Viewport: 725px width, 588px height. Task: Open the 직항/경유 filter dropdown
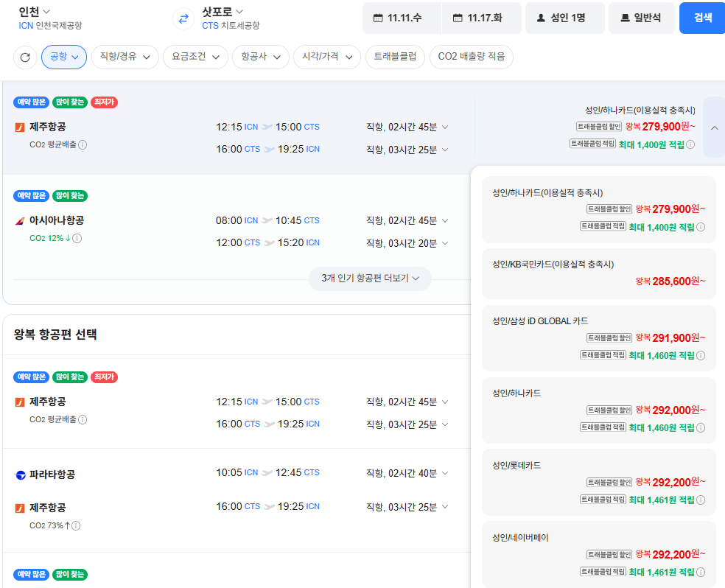(125, 57)
